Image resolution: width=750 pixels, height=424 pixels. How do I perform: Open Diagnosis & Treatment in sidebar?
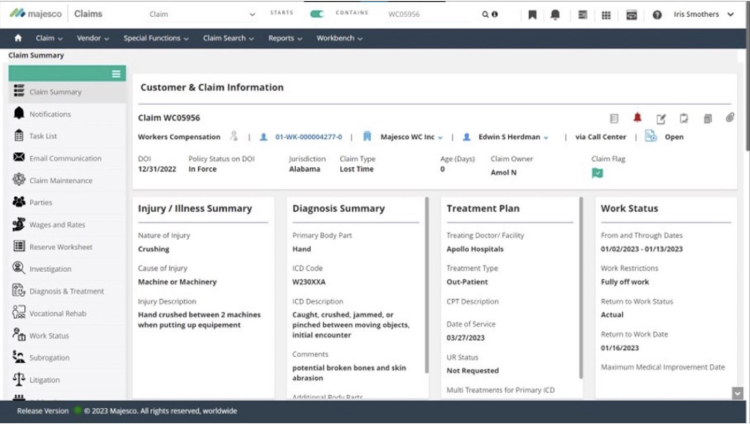tap(67, 291)
